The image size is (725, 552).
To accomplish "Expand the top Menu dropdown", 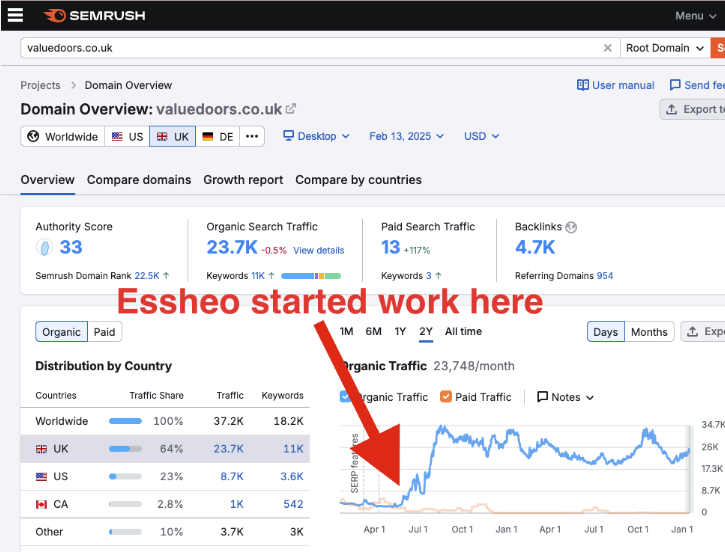I will (x=696, y=16).
